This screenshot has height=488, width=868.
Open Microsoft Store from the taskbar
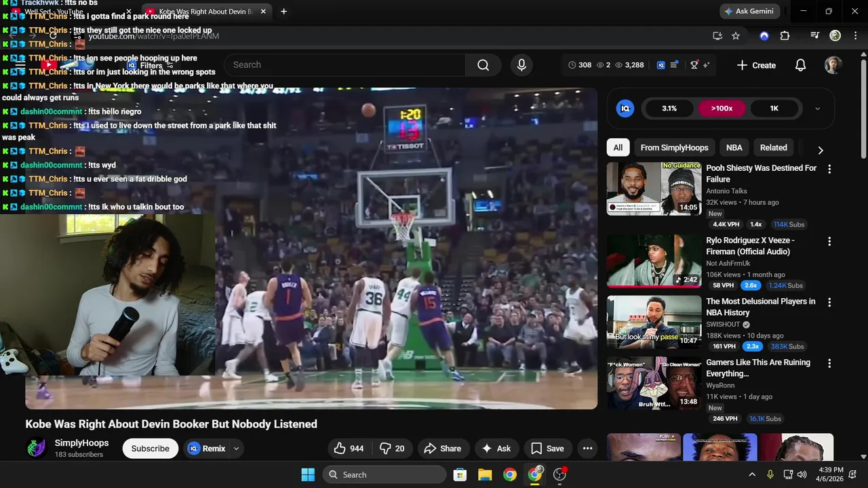point(460,474)
